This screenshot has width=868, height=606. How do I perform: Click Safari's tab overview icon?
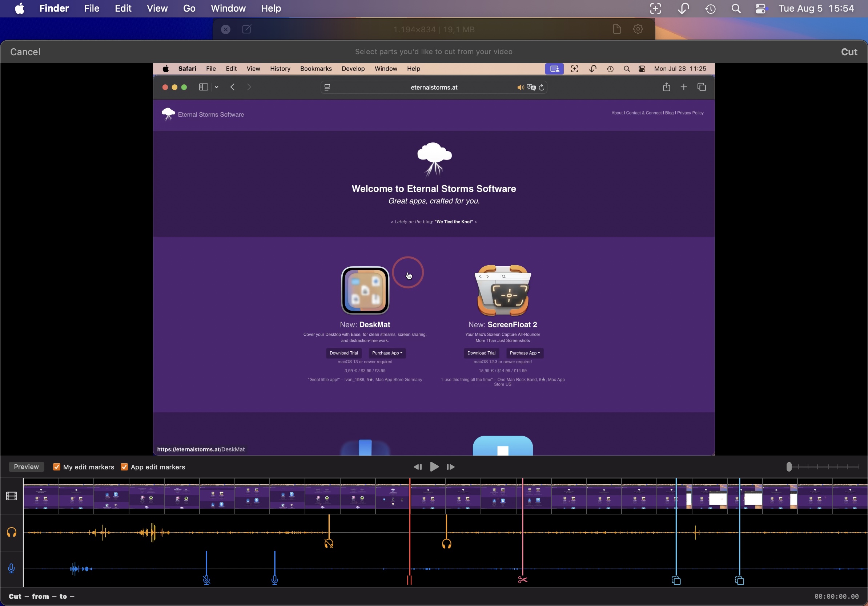(x=702, y=87)
